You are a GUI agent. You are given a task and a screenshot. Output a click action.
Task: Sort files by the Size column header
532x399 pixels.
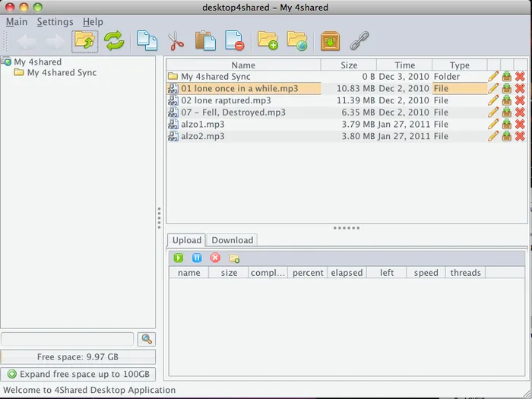349,65
